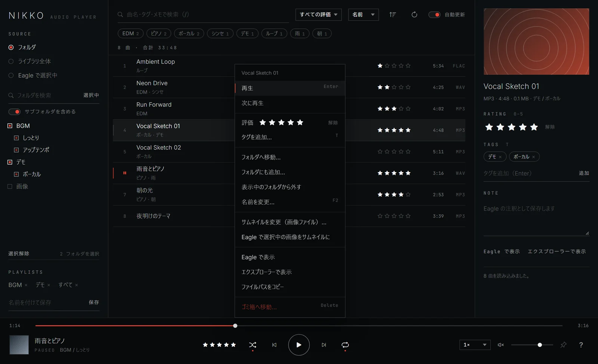This screenshot has height=364, width=598.
Task: Click 選択解除 in sidebar
Action: [x=19, y=253]
